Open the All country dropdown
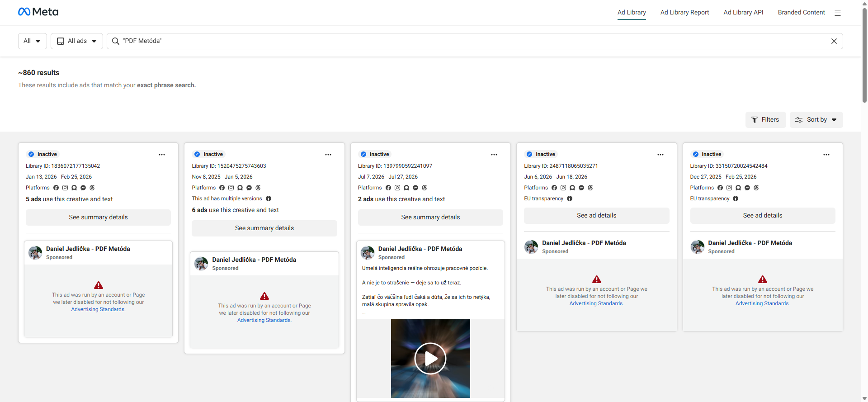The image size is (868, 402). 33,41
